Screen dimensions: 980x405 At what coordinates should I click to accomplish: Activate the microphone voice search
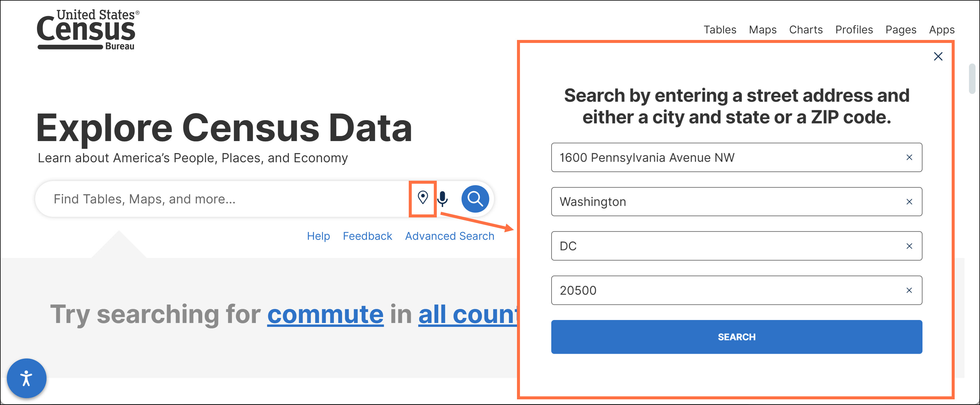442,199
